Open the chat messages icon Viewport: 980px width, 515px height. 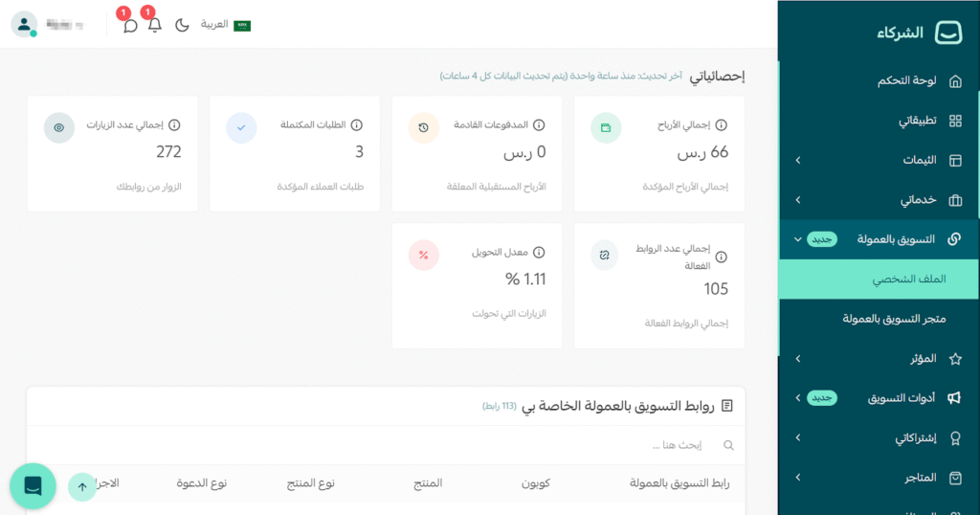tap(130, 25)
